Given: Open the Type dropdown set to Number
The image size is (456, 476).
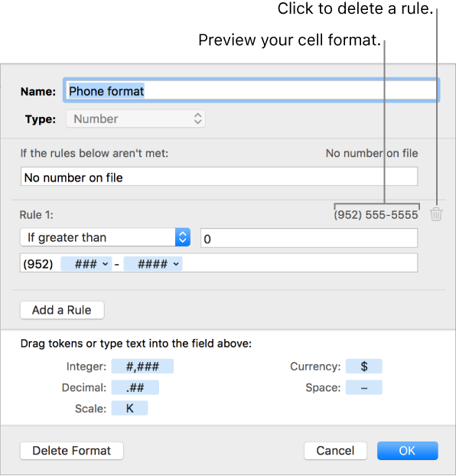Looking at the screenshot, I should tap(135, 119).
